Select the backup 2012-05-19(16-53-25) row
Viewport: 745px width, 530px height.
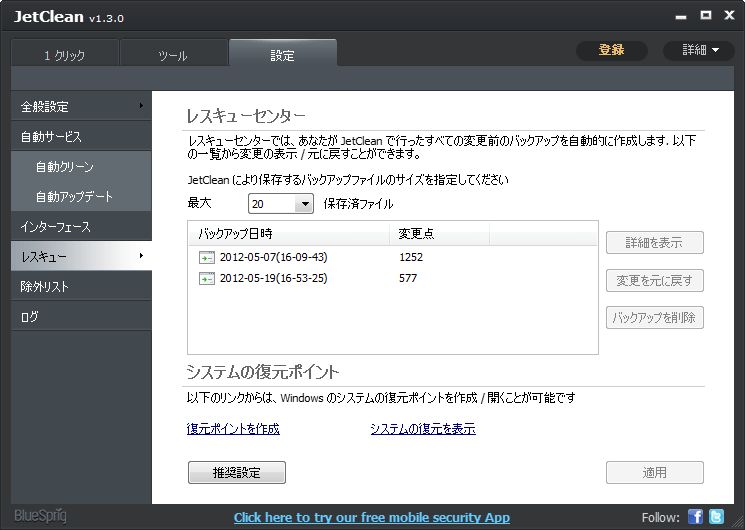pos(392,278)
